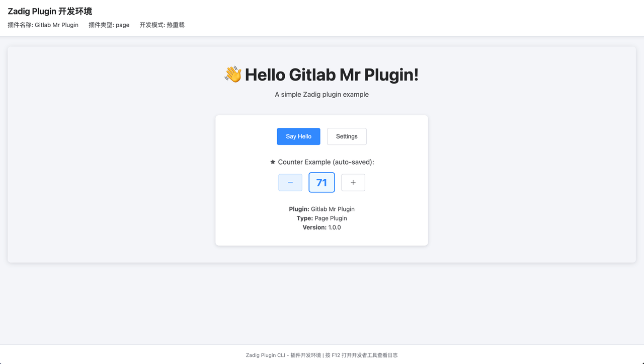Click the waving hand emoji
This screenshot has height=364, width=644.
tap(233, 75)
